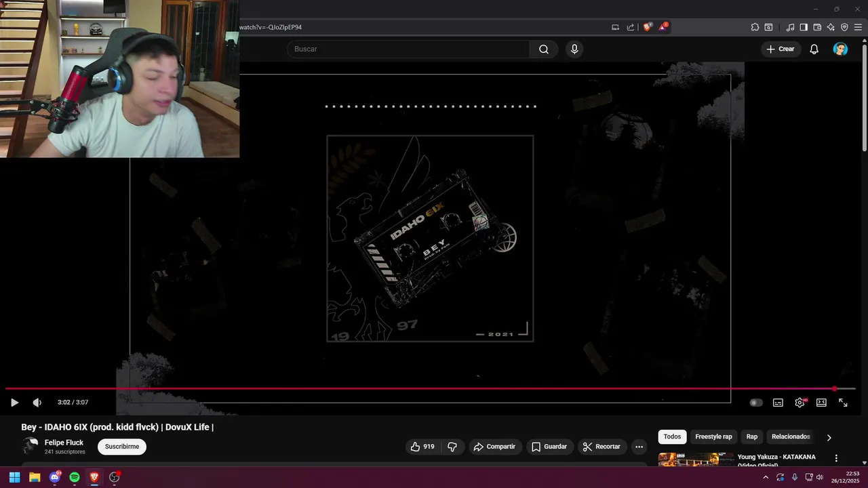
Task: Open the Young Yakuza KATAKANA thumbnail
Action: [696, 460]
